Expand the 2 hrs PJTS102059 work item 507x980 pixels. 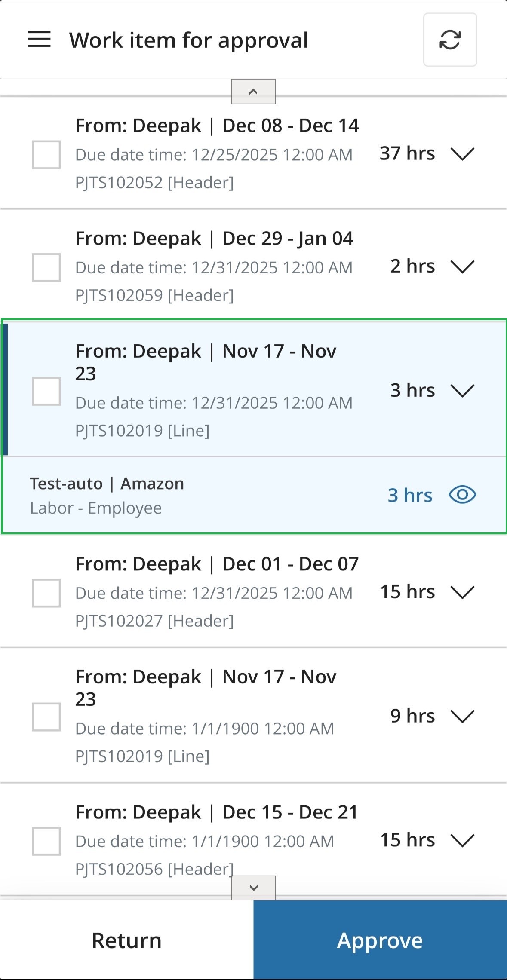click(x=462, y=266)
